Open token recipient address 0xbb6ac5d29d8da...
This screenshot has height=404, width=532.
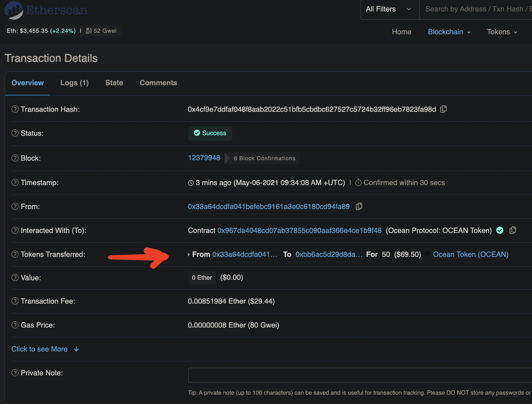(x=329, y=254)
